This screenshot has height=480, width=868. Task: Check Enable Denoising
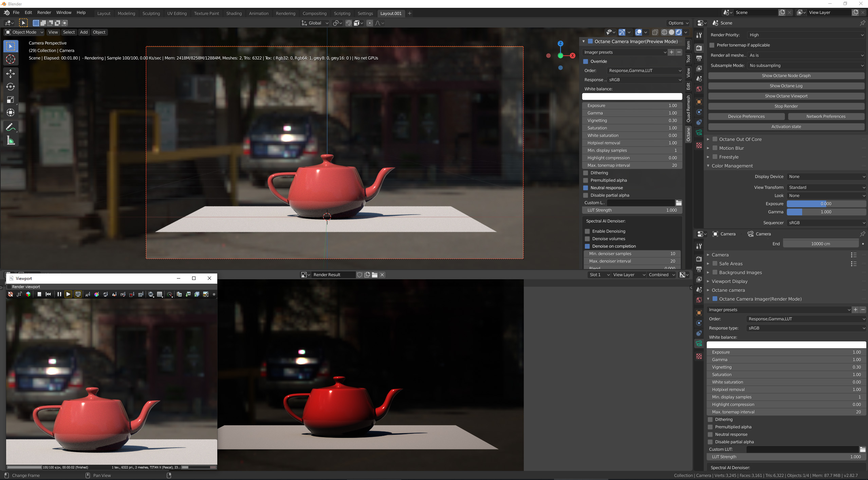587,231
